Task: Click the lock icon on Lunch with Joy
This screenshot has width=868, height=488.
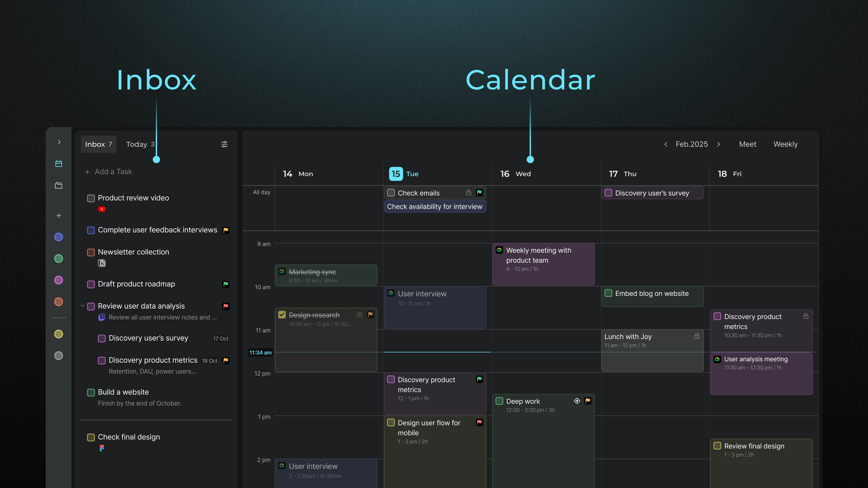Action: (697, 336)
